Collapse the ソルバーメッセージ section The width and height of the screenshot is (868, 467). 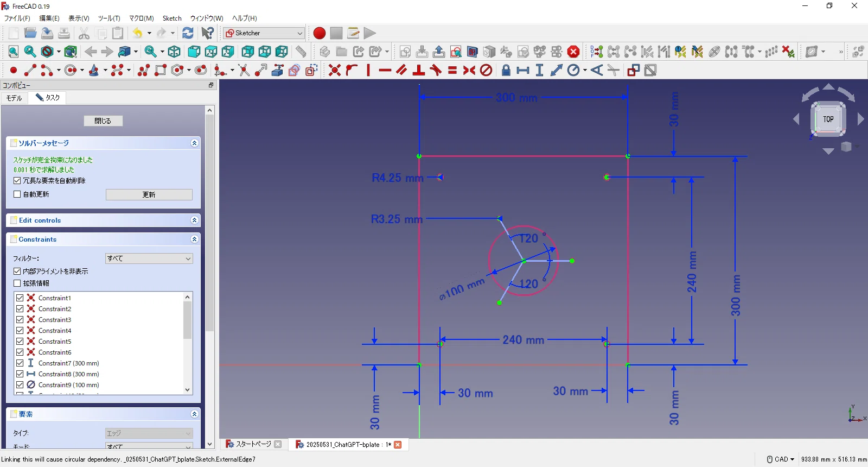[194, 143]
